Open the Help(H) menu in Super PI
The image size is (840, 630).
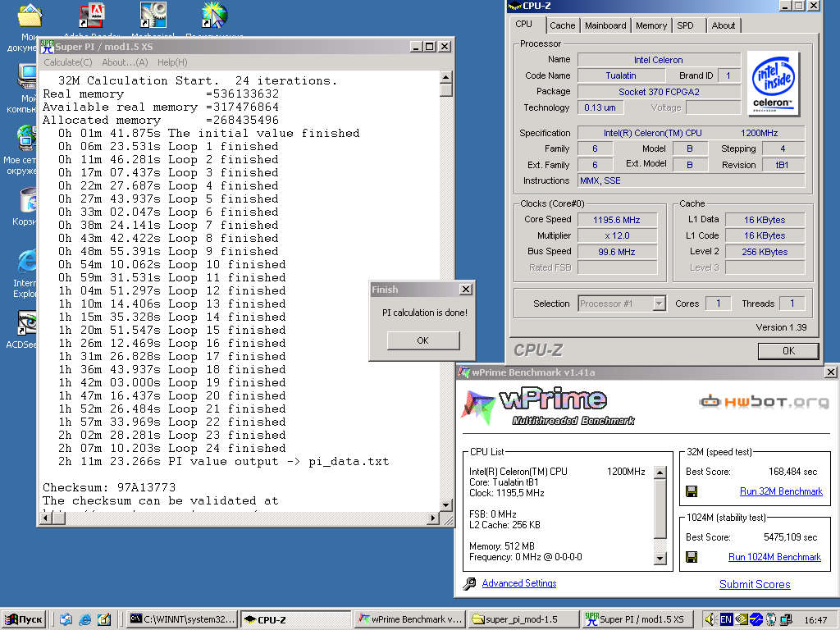(x=172, y=62)
